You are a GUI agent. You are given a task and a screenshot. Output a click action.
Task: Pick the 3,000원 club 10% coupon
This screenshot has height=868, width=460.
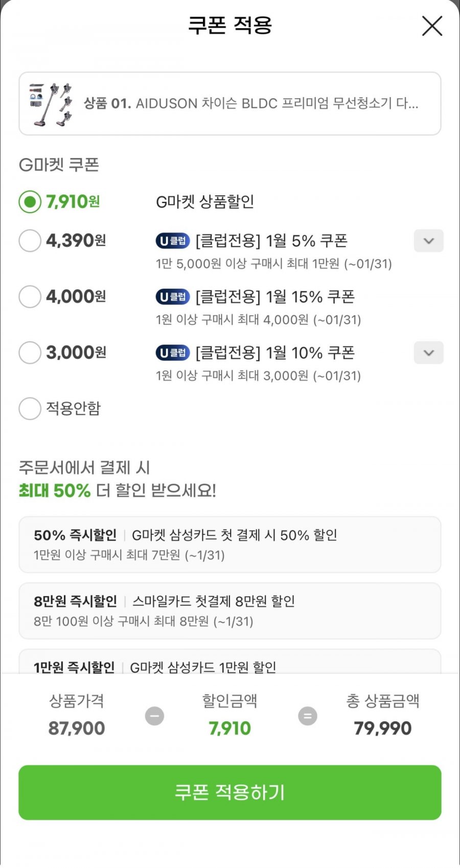pos(30,353)
